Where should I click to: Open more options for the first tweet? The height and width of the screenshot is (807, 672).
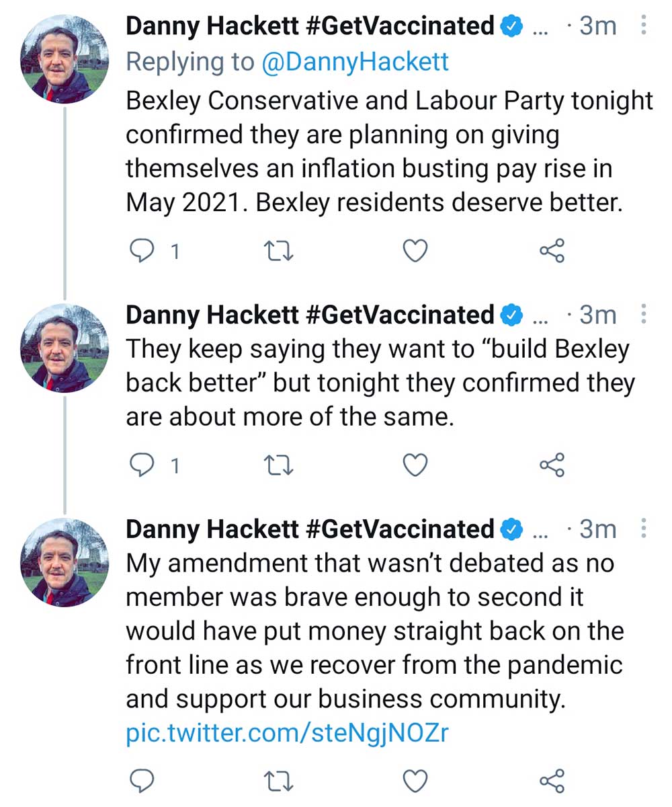644,26
